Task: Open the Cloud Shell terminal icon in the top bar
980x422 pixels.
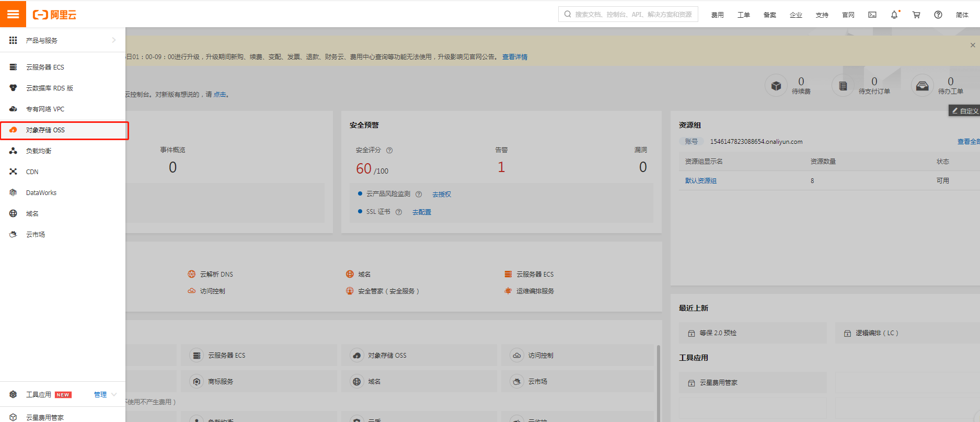Action: (872, 15)
